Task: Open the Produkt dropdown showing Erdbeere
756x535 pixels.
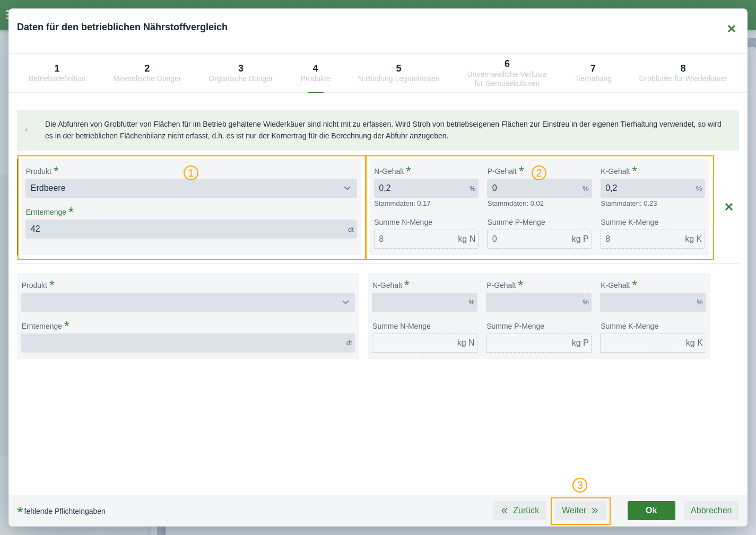Action: coord(191,188)
